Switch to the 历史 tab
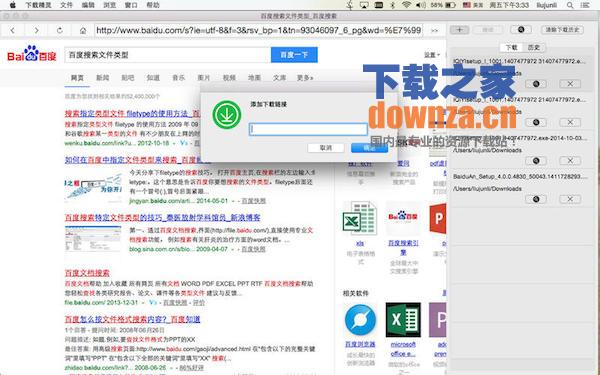Viewport: 600px width, 375px height. tap(534, 47)
